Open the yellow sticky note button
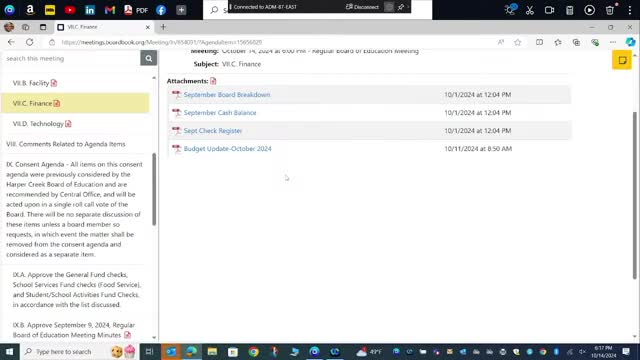The width and height of the screenshot is (640, 360). coord(622,60)
